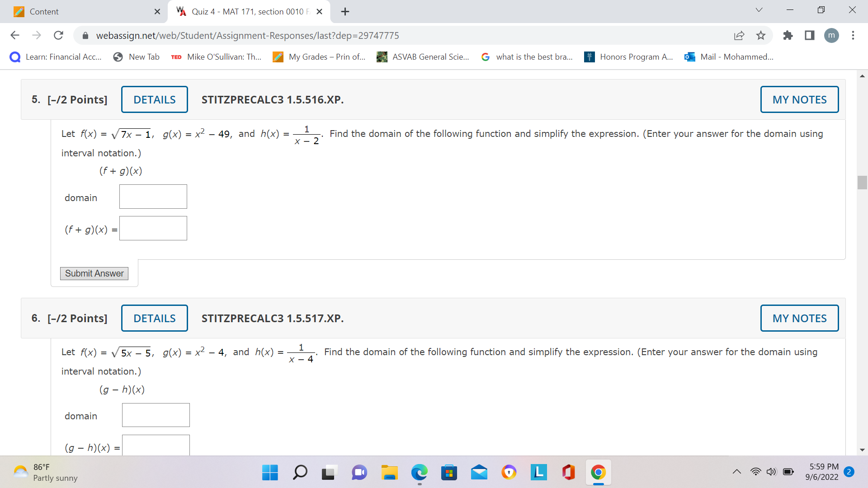Open the browser extensions puzzle icon
The image size is (868, 488).
point(788,35)
